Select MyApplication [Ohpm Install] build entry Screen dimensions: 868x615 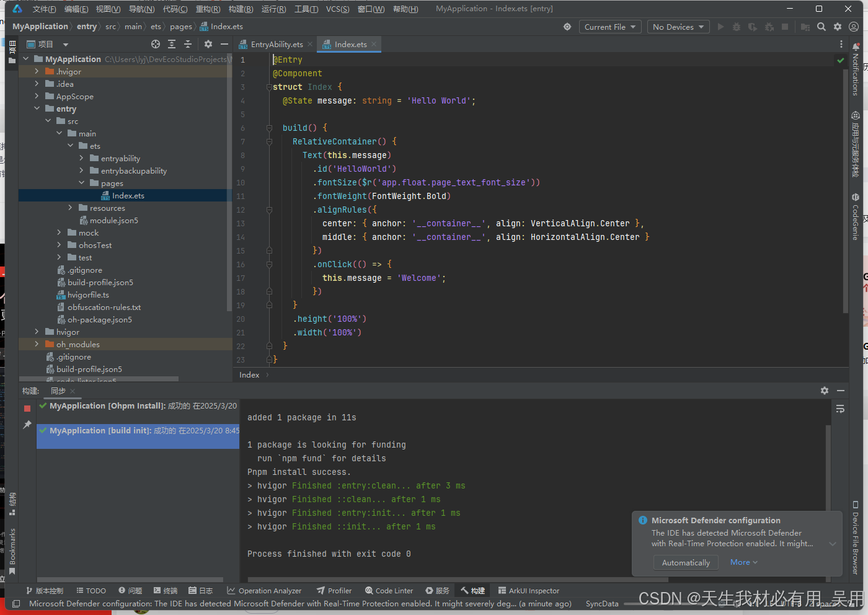click(x=138, y=406)
